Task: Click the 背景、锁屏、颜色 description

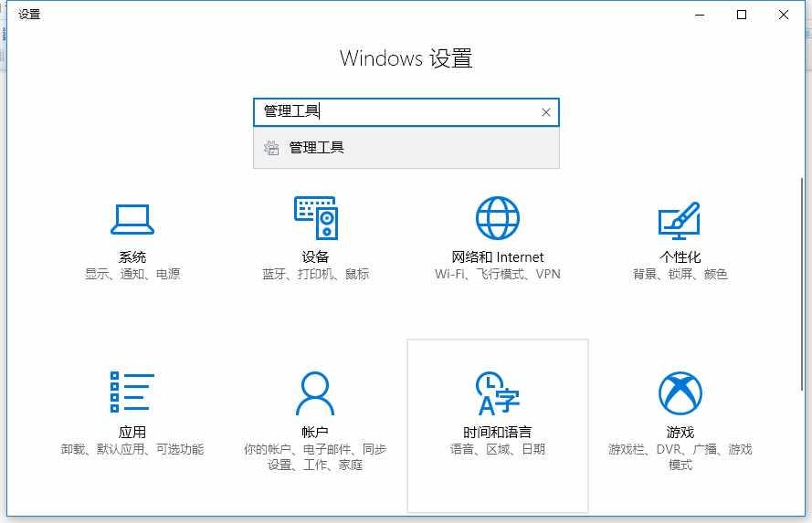Action: (680, 274)
